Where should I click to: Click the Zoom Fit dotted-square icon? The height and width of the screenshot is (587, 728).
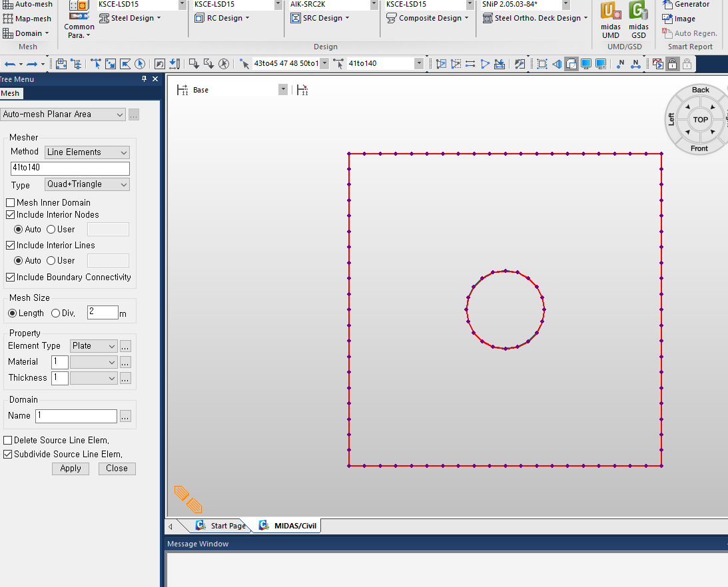coord(542,64)
